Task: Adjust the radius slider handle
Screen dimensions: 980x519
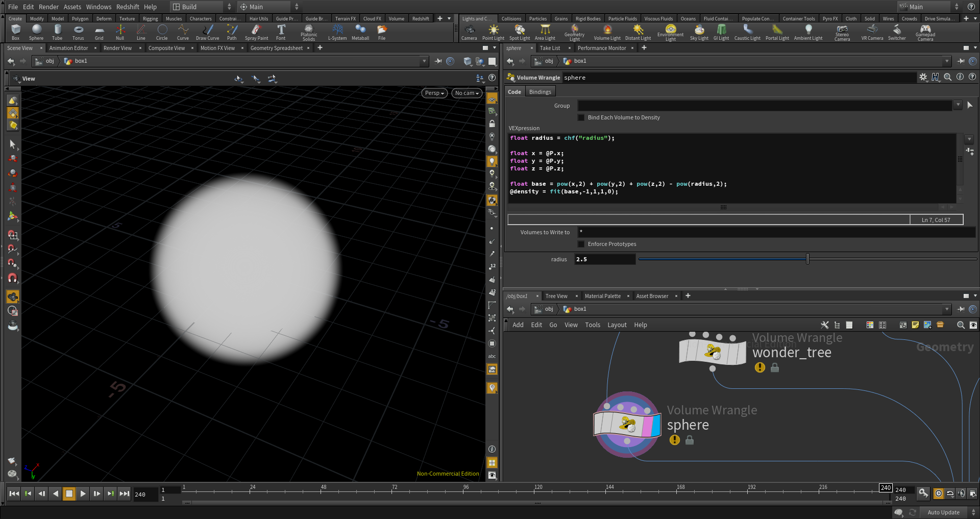Action: tap(807, 259)
